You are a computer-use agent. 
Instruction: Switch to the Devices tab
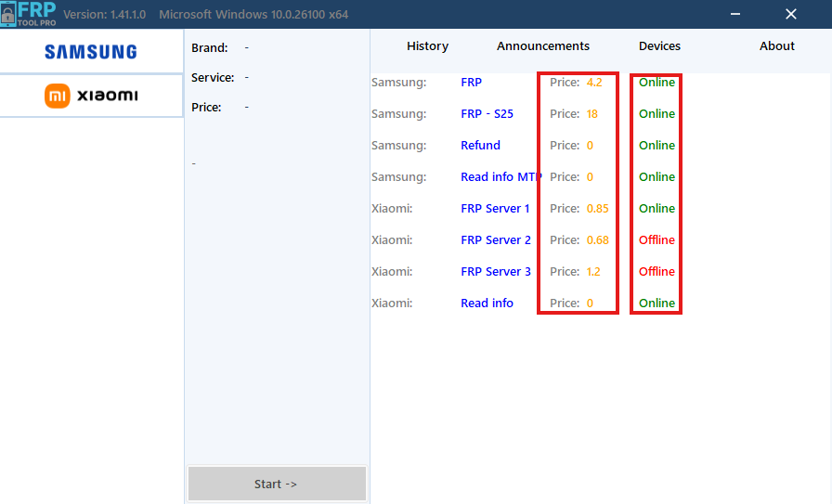659,46
